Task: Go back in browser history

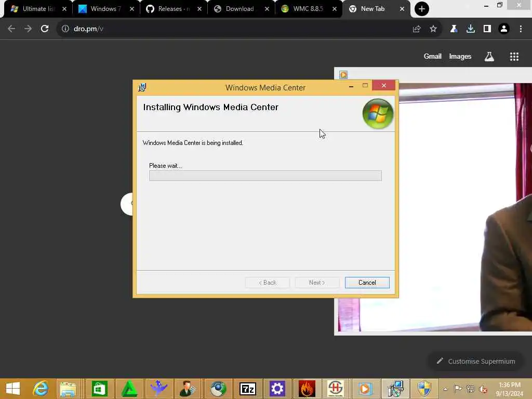Action: 11,29
